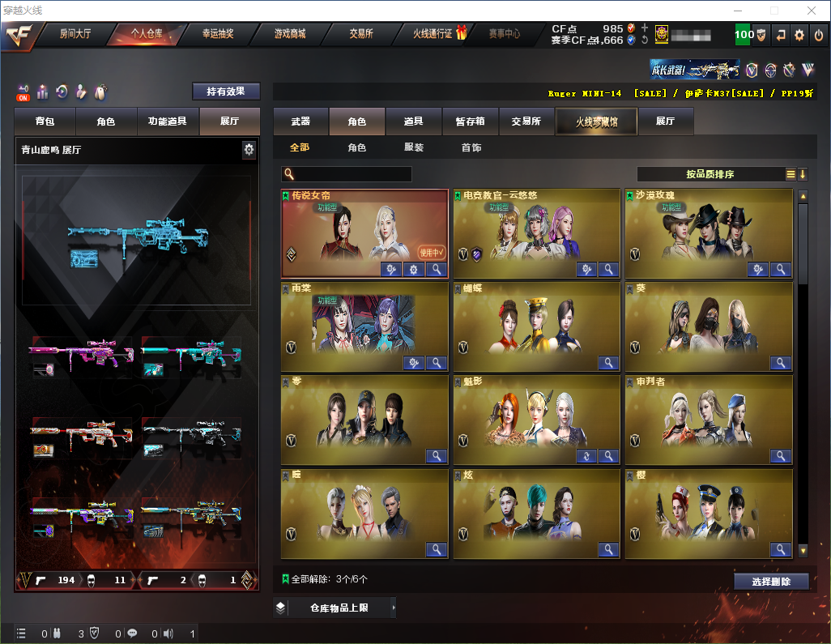Viewport: 831px width, 644px height.
Task: Toggle sort direction arrow beside 按品质排序
Action: (803, 174)
